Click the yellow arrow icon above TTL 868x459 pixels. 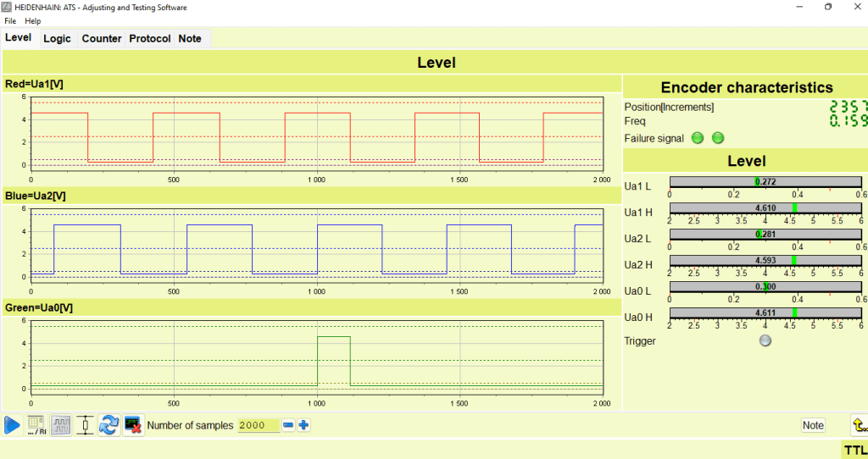click(x=859, y=425)
